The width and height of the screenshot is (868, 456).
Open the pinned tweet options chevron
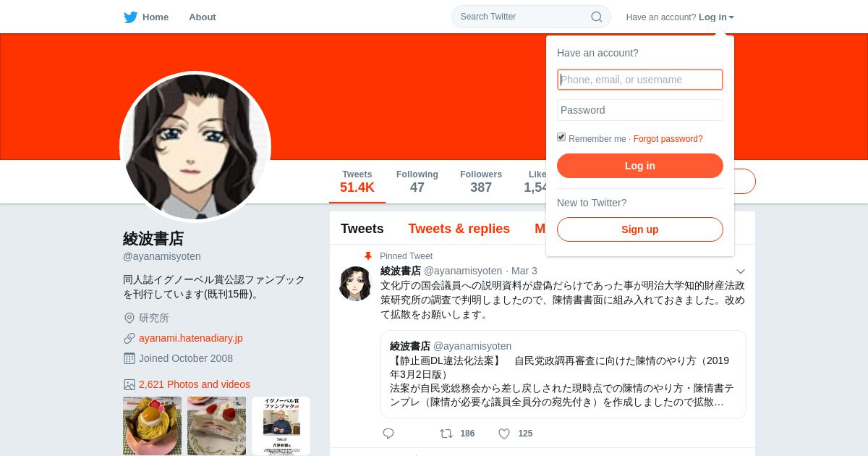pyautogui.click(x=740, y=271)
